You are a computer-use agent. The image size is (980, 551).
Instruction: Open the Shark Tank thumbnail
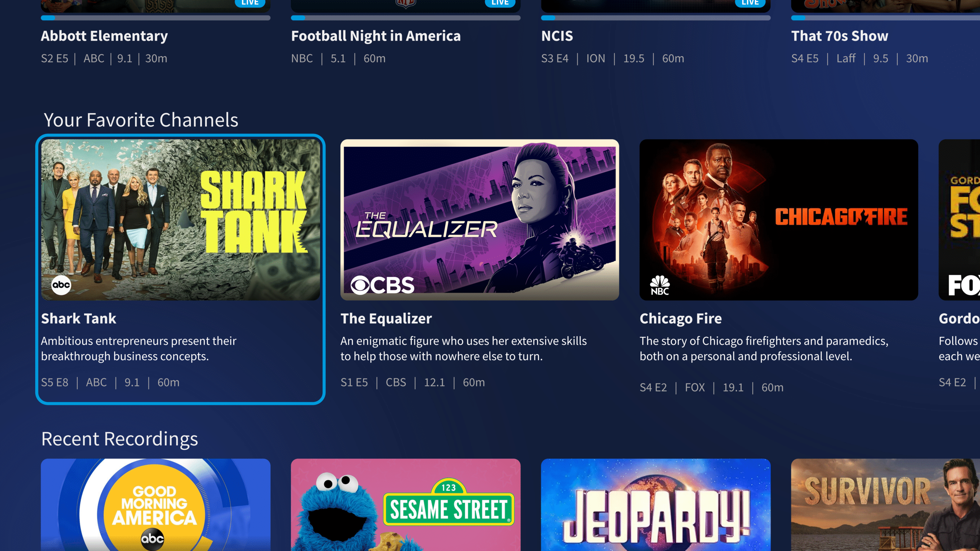point(181,220)
